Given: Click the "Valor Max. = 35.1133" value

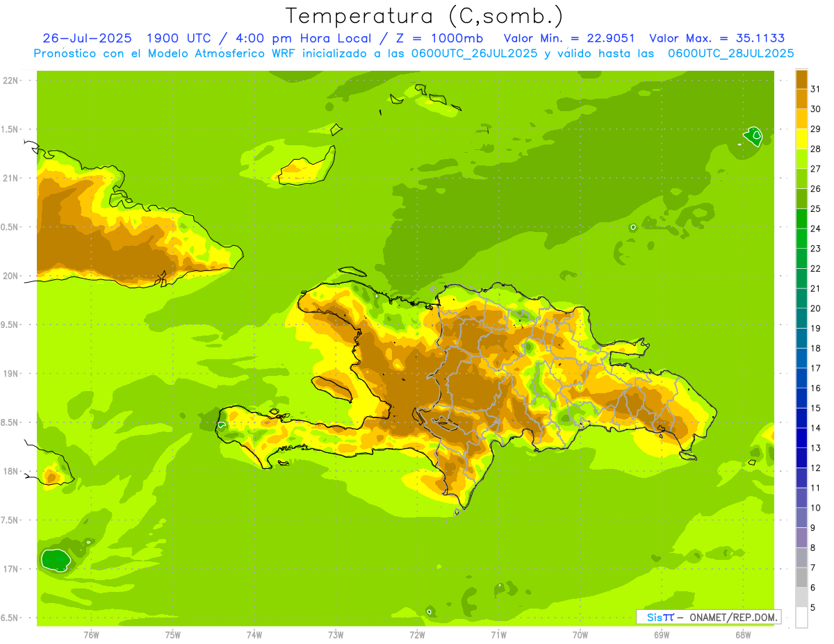Looking at the screenshot, I should (717, 38).
